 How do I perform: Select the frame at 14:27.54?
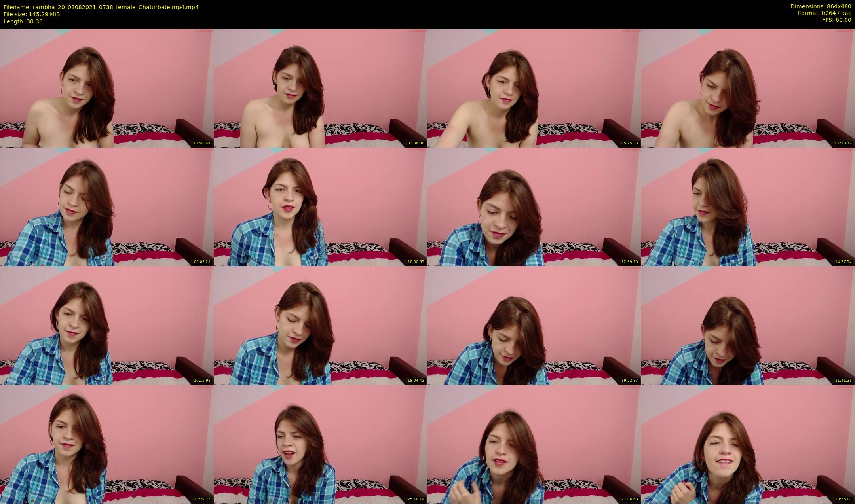pyautogui.click(x=748, y=207)
